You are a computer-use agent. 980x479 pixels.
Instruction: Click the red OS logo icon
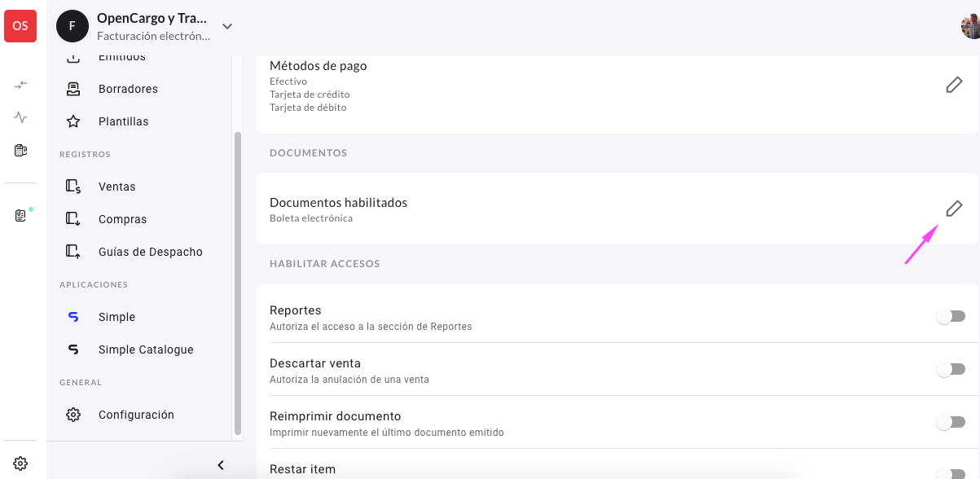point(20,26)
